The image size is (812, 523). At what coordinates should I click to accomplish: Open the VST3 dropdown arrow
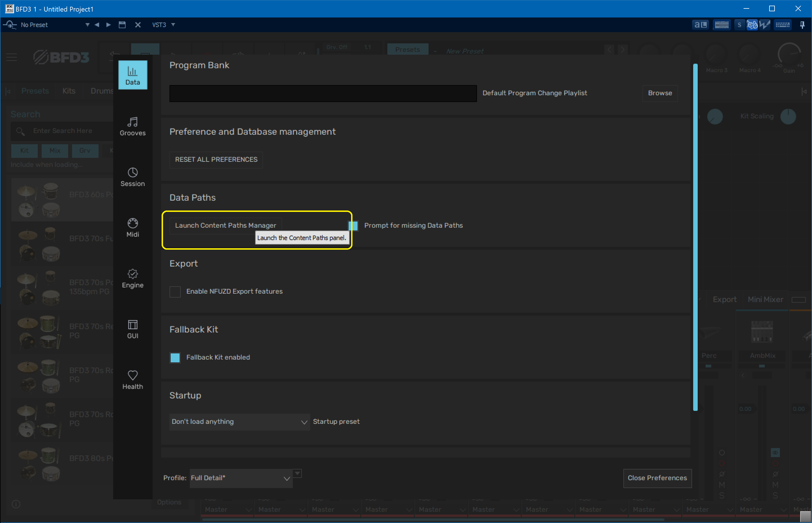click(173, 25)
